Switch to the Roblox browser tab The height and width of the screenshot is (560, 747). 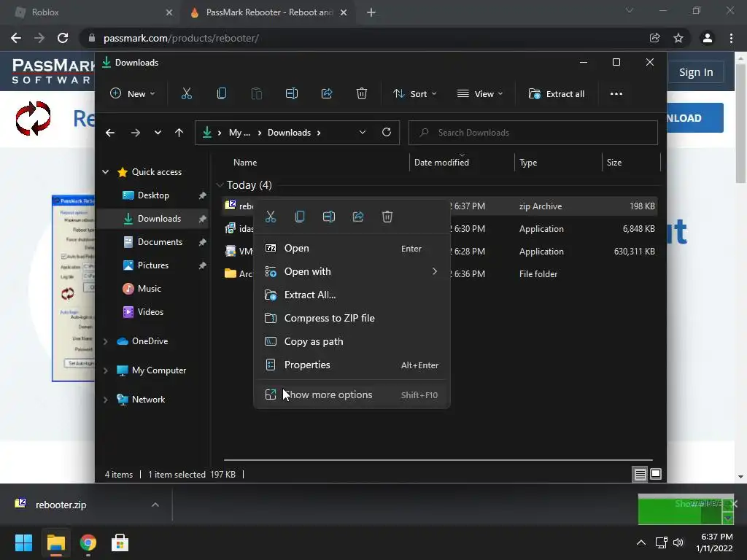[x=90, y=12]
